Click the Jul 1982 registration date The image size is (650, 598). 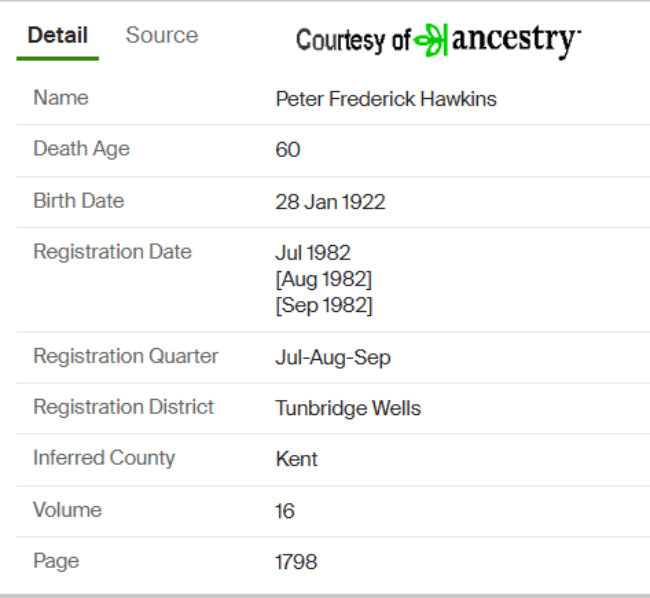pos(313,253)
